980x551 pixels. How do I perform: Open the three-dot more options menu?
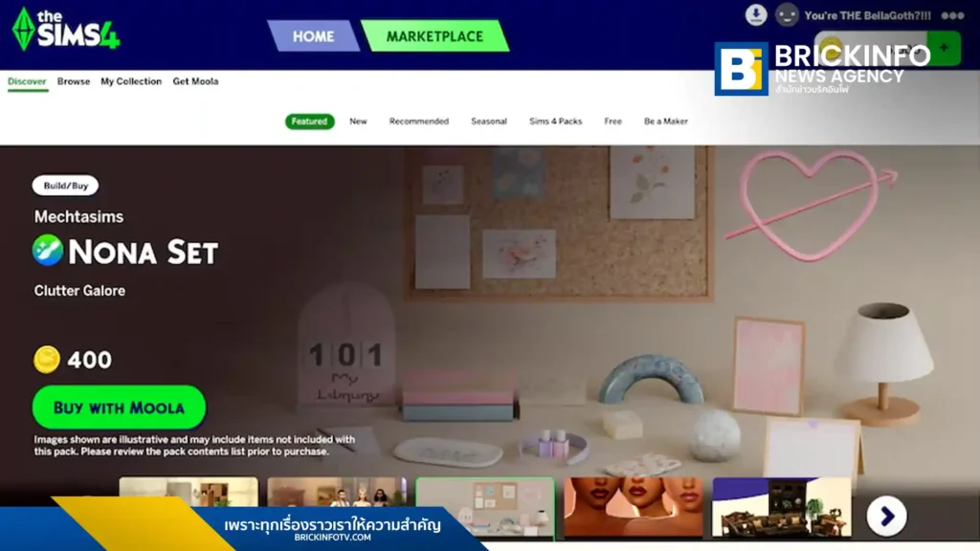[x=952, y=15]
